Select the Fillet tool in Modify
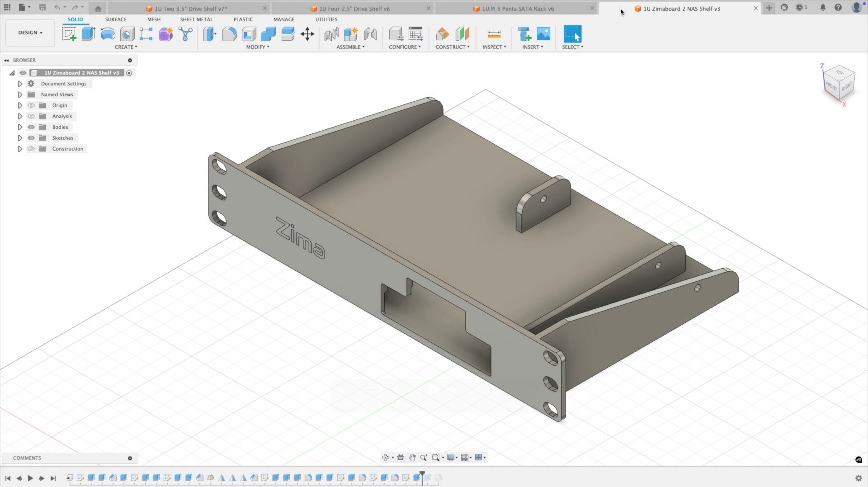The image size is (868, 487). point(229,34)
